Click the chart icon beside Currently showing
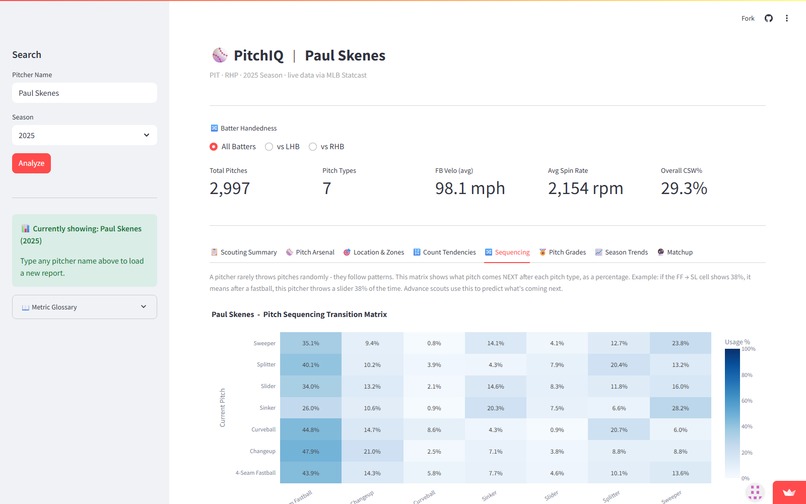The width and height of the screenshot is (806, 504). coord(25,228)
